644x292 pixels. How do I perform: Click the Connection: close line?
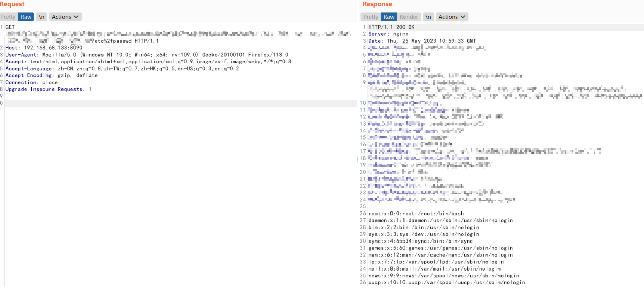coord(31,82)
